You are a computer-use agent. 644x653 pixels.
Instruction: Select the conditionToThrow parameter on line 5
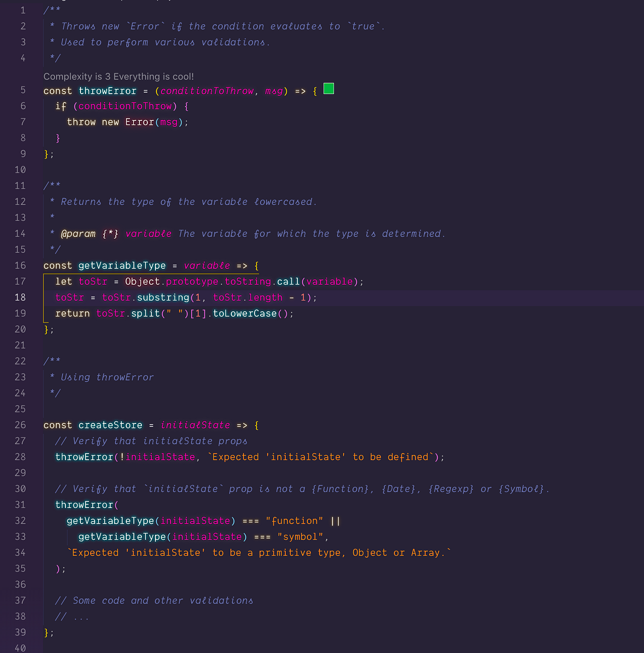tap(206, 91)
